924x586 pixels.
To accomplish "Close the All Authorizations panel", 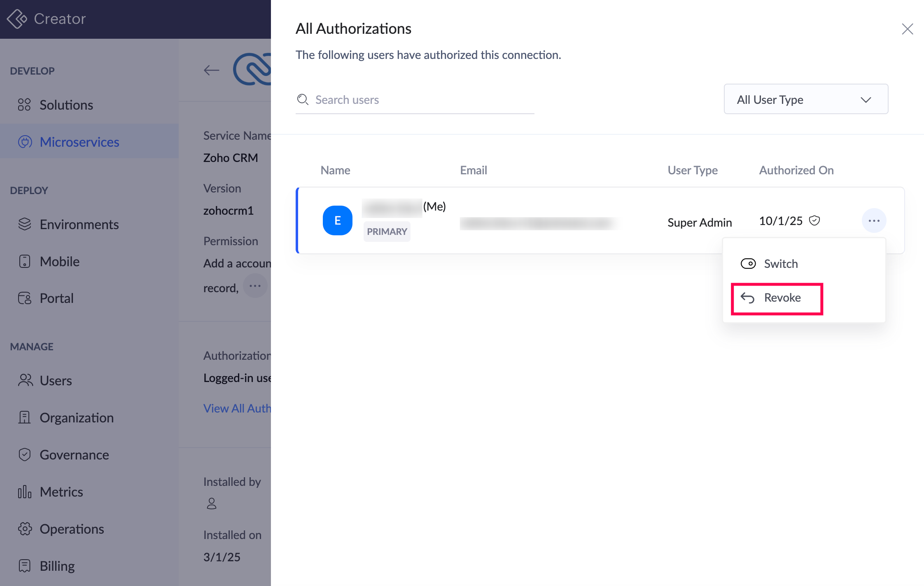I will [907, 29].
